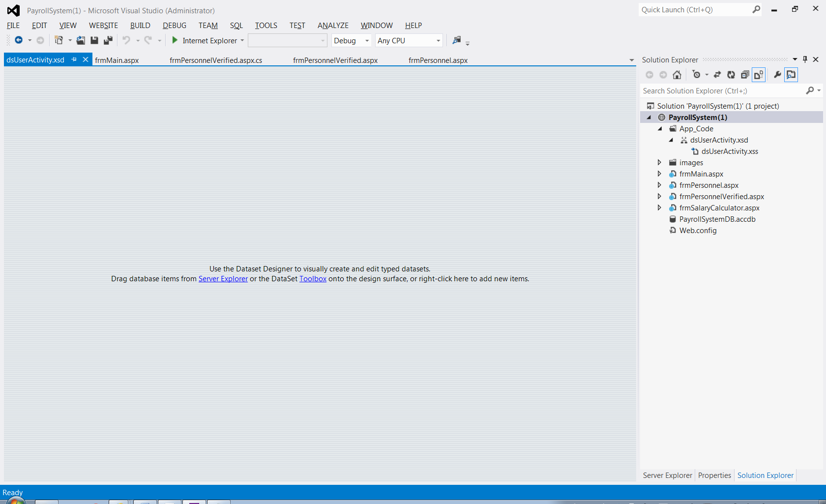Open the SQL menu
Image resolution: width=826 pixels, height=504 pixels.
[x=236, y=25]
